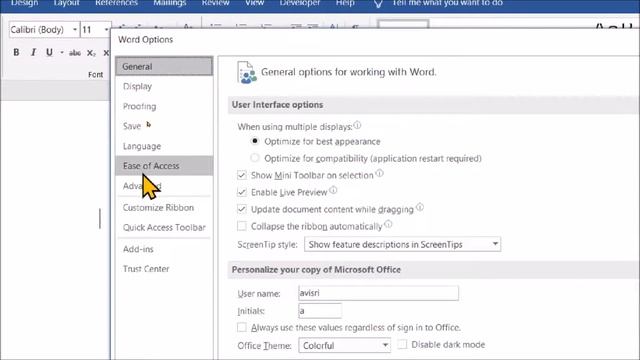Select Language category in Word Options
This screenshot has height=360, width=640.
164,146
